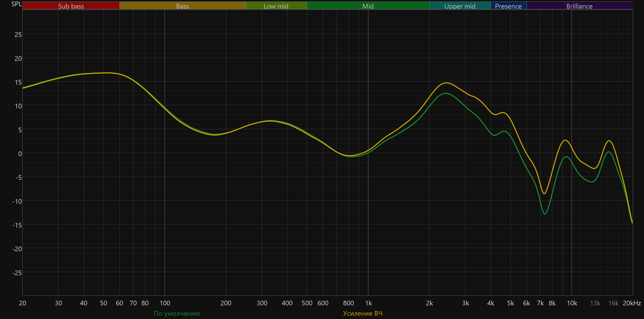Click the Upper mid band header
This screenshot has height=319, width=644.
tap(460, 6)
